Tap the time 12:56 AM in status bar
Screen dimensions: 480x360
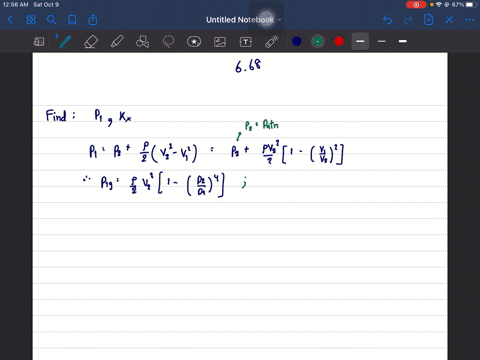[15, 5]
